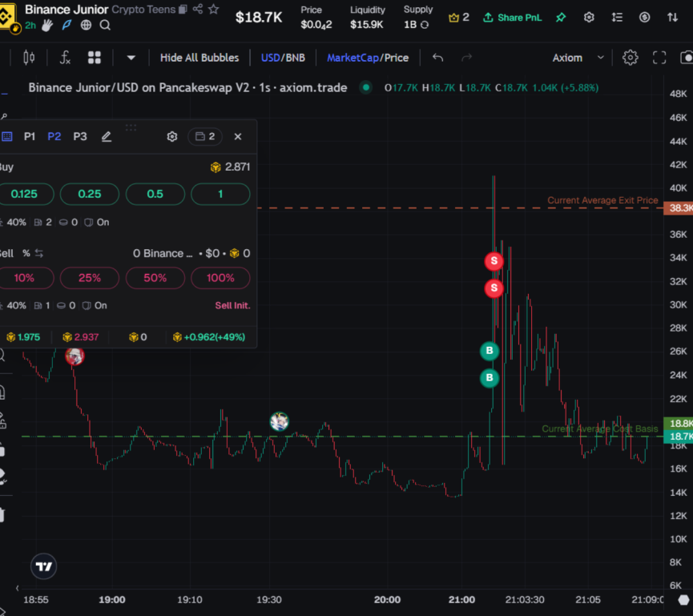Click the lower red S sell marker
Viewport: 693px width, 616px height.
pyautogui.click(x=494, y=288)
